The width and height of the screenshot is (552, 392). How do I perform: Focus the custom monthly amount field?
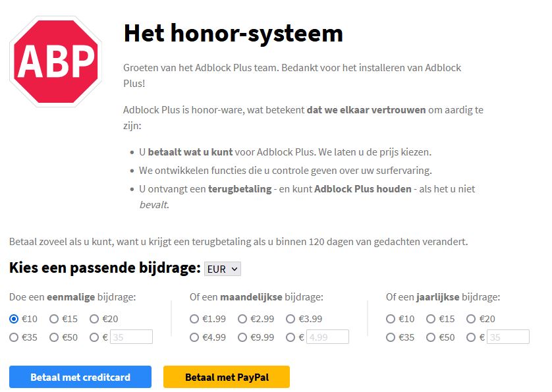[327, 337]
